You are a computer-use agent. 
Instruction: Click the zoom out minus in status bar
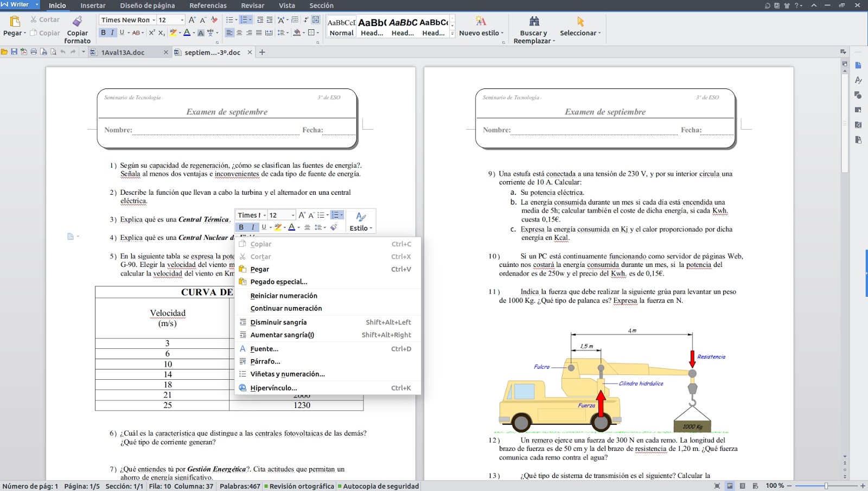pyautogui.click(x=789, y=486)
